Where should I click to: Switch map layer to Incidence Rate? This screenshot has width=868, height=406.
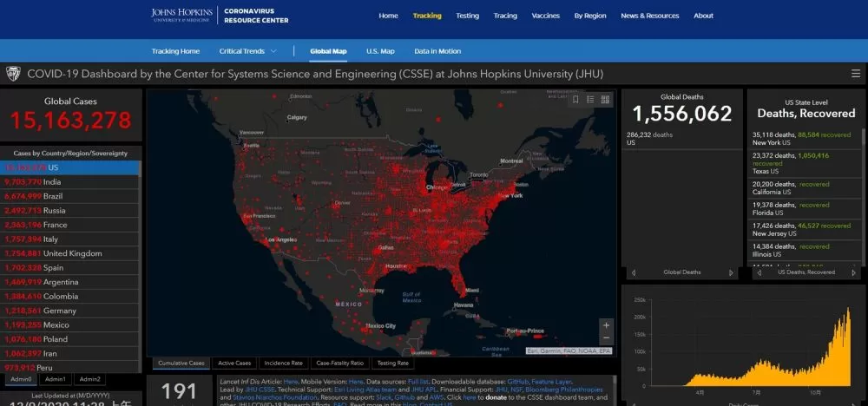[x=284, y=363]
